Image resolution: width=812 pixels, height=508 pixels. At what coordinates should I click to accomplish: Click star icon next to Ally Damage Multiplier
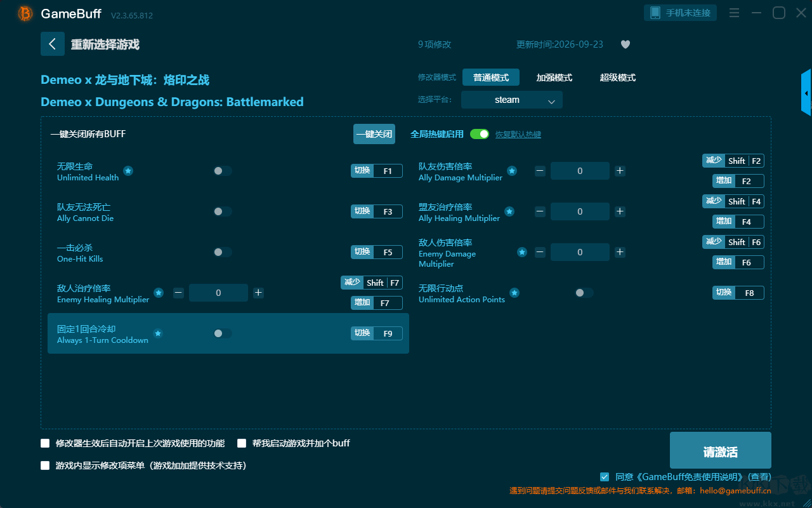[x=512, y=171]
